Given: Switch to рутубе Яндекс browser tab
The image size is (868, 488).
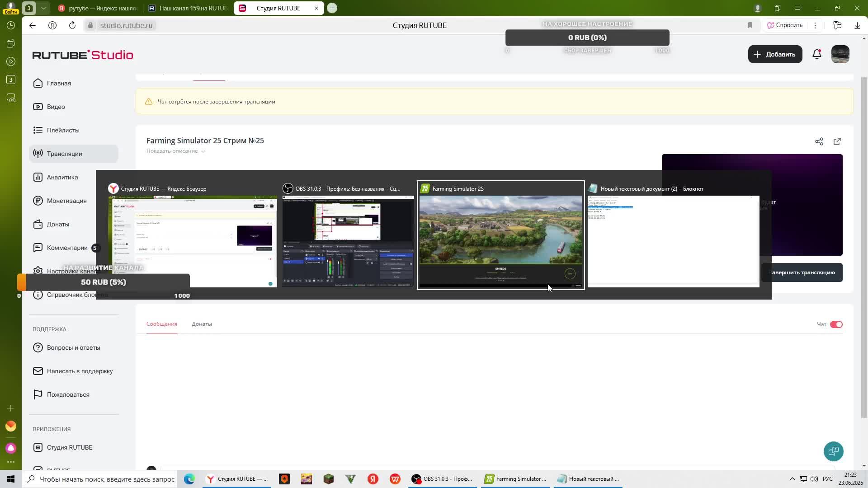Looking at the screenshot, I should click(x=98, y=8).
